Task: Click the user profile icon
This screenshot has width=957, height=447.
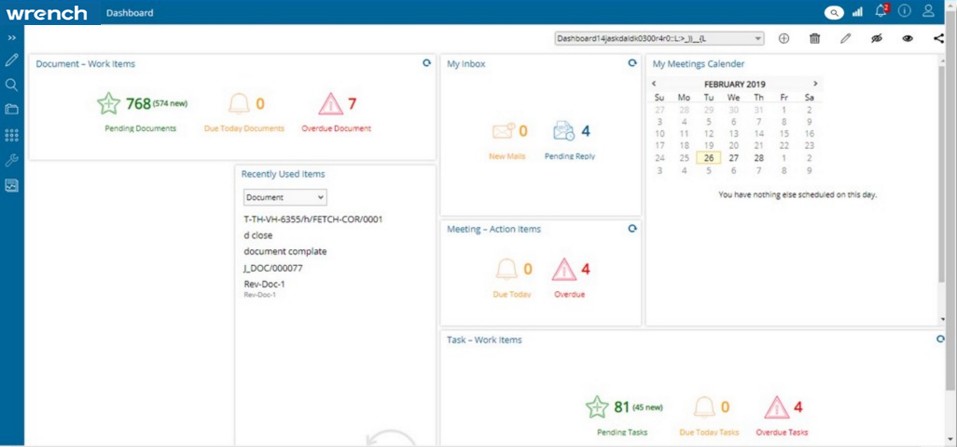Action: coord(929,12)
